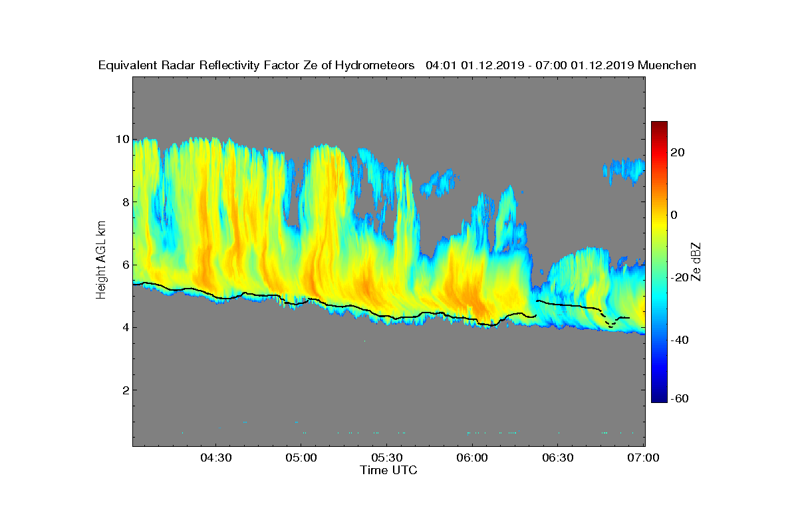Viewport: 798px width, 532px height.
Task: Click the plot title text
Action: coord(397,65)
